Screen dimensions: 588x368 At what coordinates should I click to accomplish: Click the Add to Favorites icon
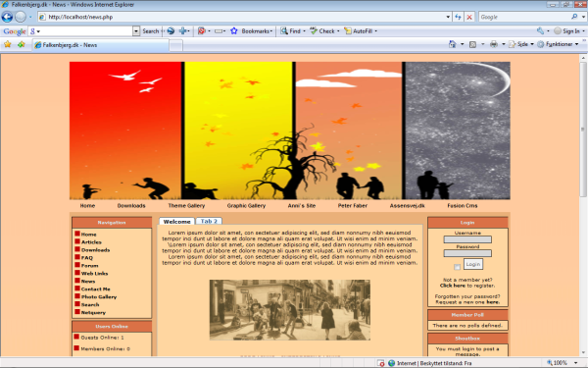[x=21, y=44]
